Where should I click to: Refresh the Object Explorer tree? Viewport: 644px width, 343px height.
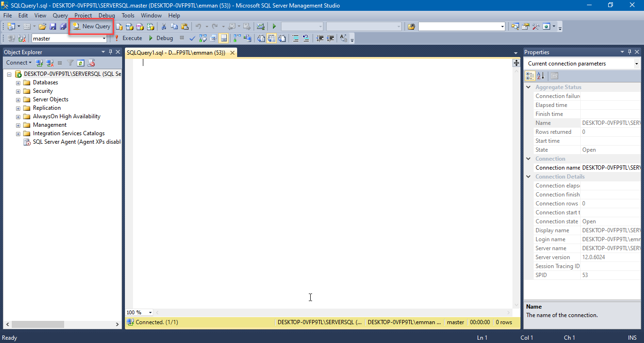[x=81, y=63]
